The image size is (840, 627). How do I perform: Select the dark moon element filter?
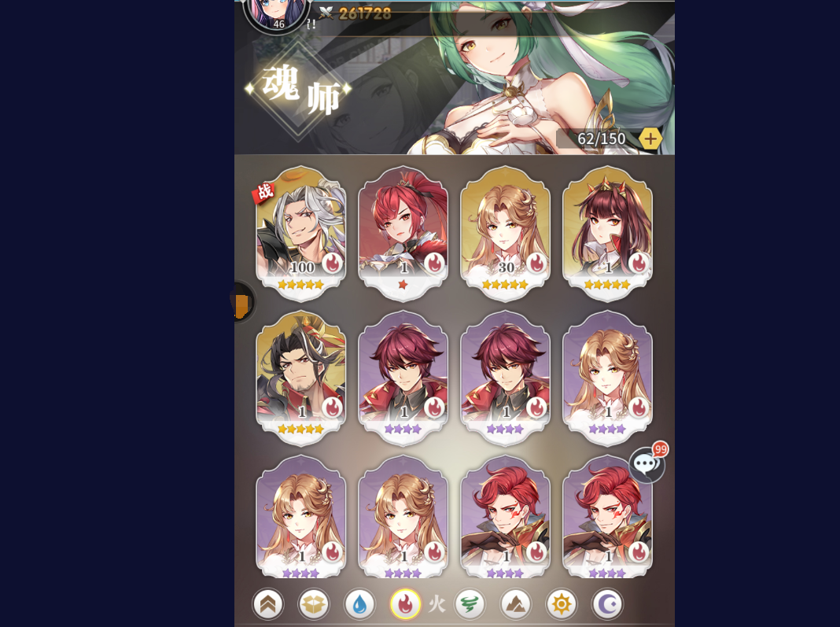[607, 604]
